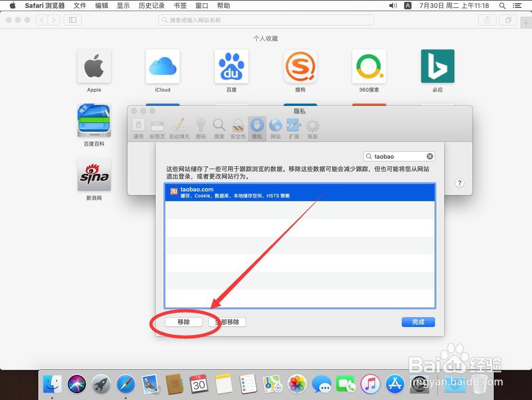Select the 自动填充 AutoFill preferences tab
The image size is (532, 400).
pyautogui.click(x=179, y=129)
